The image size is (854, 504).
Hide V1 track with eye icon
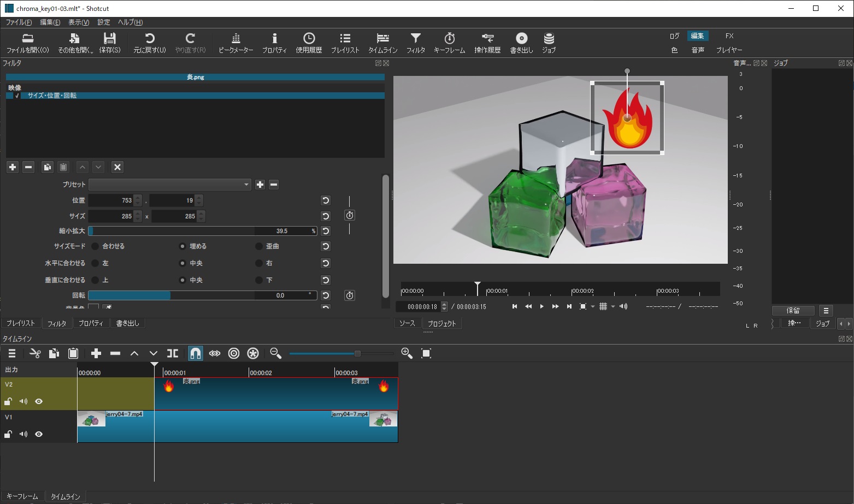tap(39, 434)
